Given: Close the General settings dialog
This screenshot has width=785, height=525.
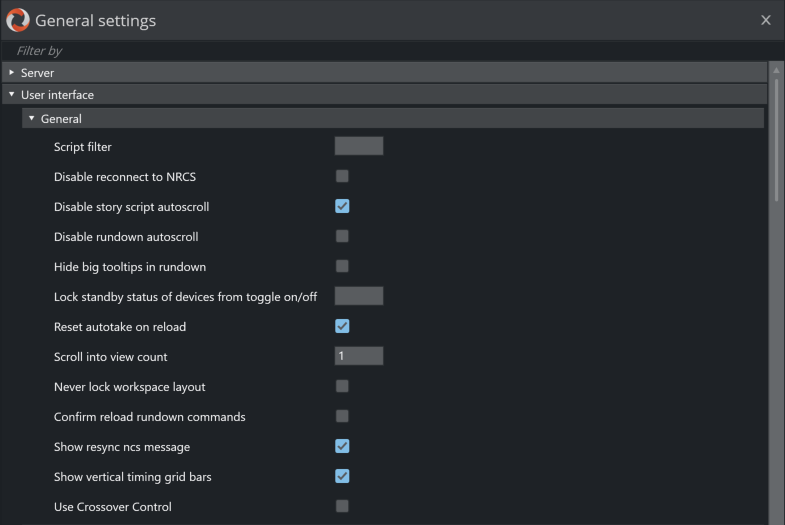Looking at the screenshot, I should click(766, 20).
